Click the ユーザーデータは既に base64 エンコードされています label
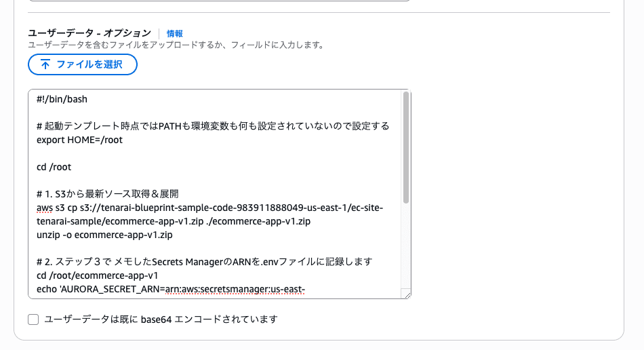This screenshot has width=644, height=350. [161, 319]
